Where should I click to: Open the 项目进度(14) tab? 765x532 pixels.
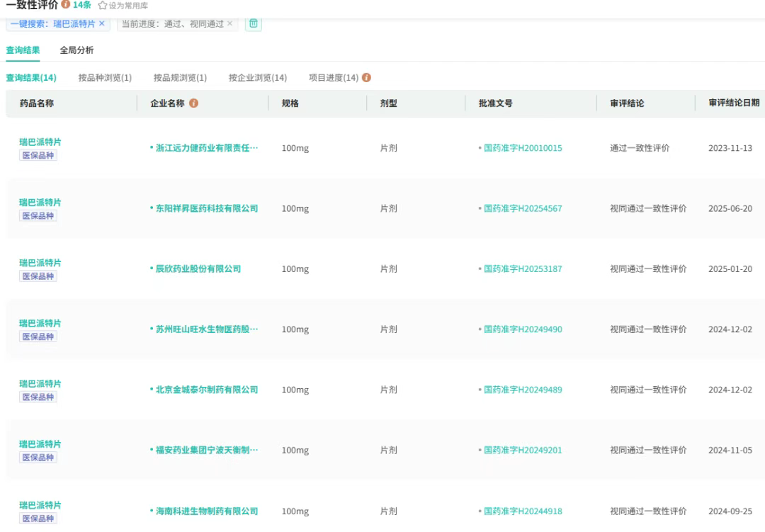(x=334, y=78)
